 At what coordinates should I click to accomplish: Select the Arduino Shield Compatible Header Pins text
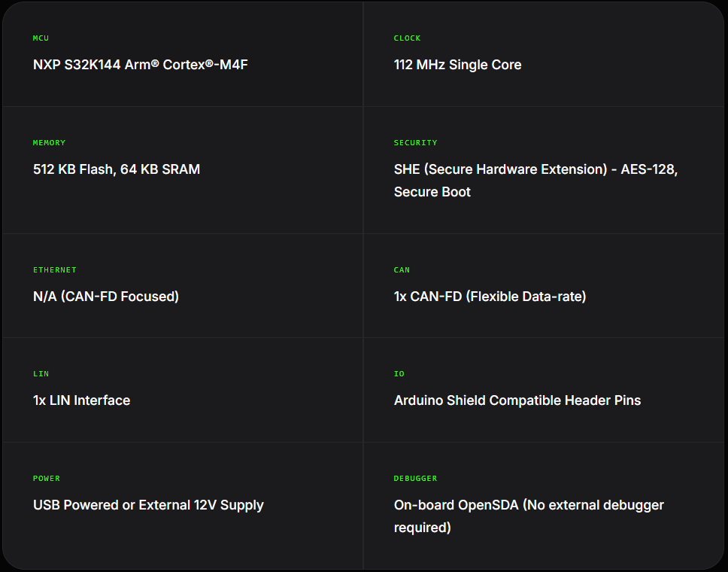517,400
